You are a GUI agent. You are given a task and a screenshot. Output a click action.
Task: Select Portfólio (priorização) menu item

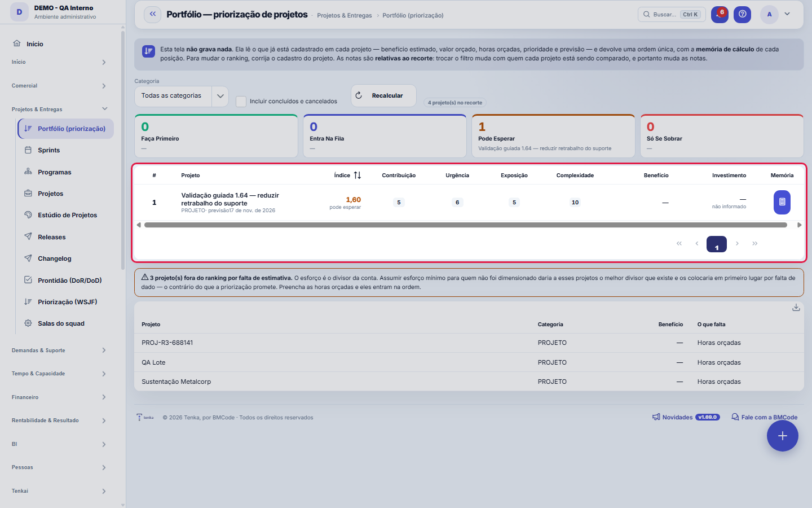[x=66, y=129]
